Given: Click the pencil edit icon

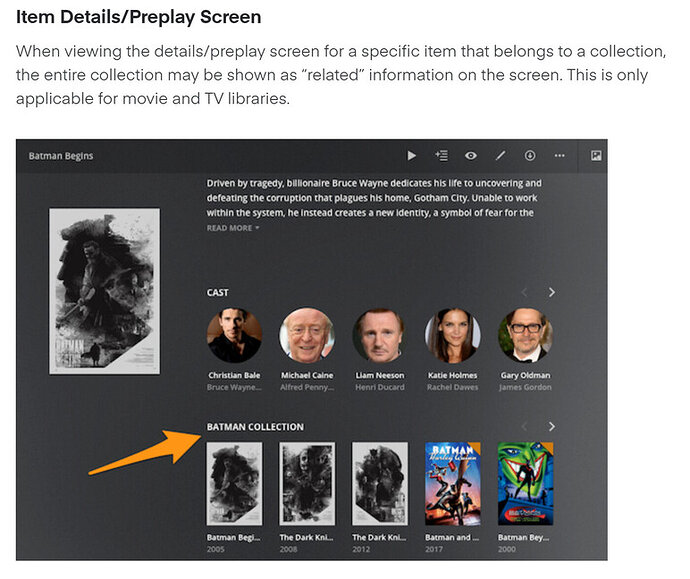Looking at the screenshot, I should tap(501, 156).
